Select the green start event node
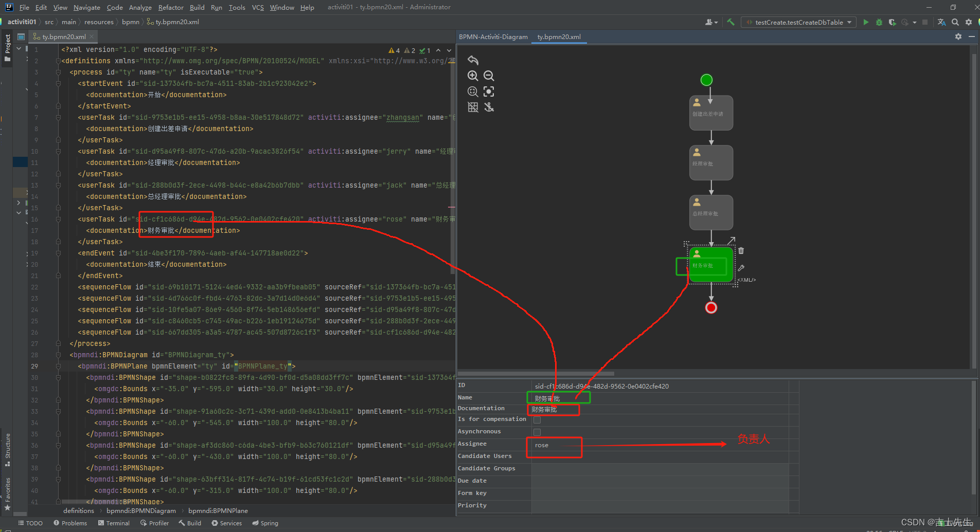The height and width of the screenshot is (532, 980). point(706,80)
